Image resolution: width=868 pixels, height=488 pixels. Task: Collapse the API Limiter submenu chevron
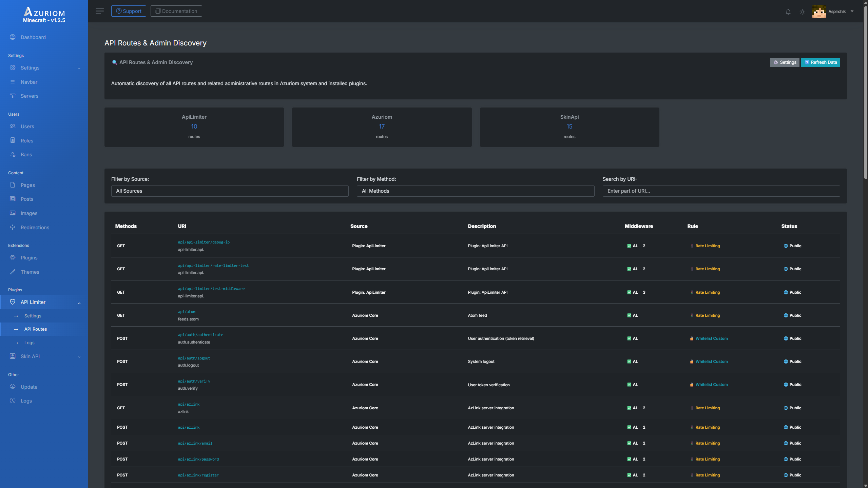pyautogui.click(x=79, y=303)
